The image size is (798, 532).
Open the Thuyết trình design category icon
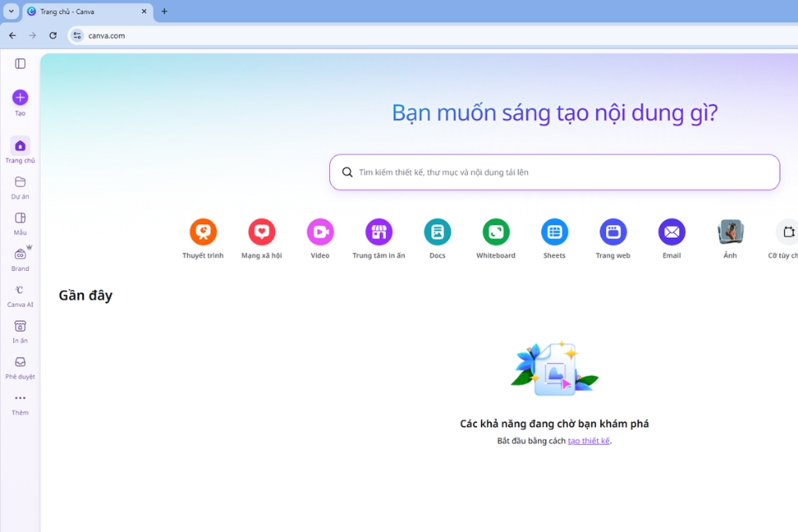(x=203, y=234)
